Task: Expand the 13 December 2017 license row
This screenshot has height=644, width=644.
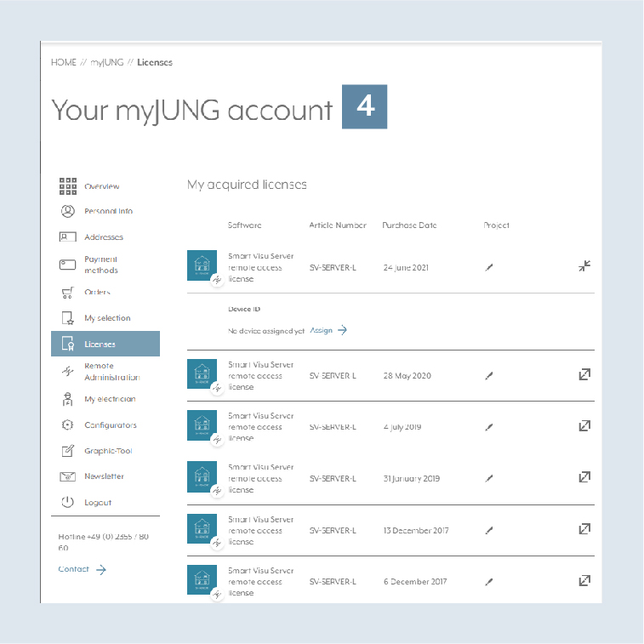Action: coord(584,529)
